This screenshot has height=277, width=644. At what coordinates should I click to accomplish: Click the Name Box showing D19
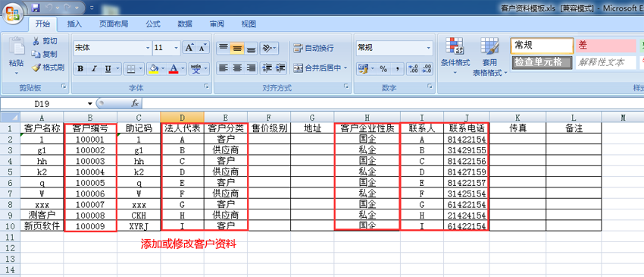(x=47, y=103)
